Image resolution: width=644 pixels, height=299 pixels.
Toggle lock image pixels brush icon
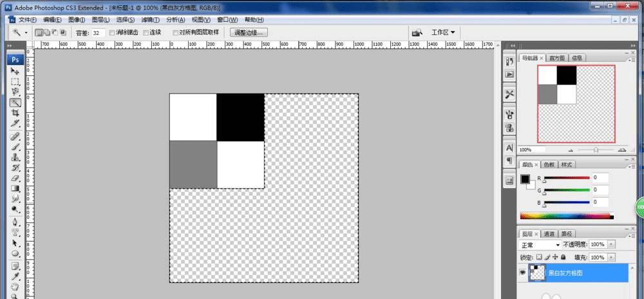(547, 257)
